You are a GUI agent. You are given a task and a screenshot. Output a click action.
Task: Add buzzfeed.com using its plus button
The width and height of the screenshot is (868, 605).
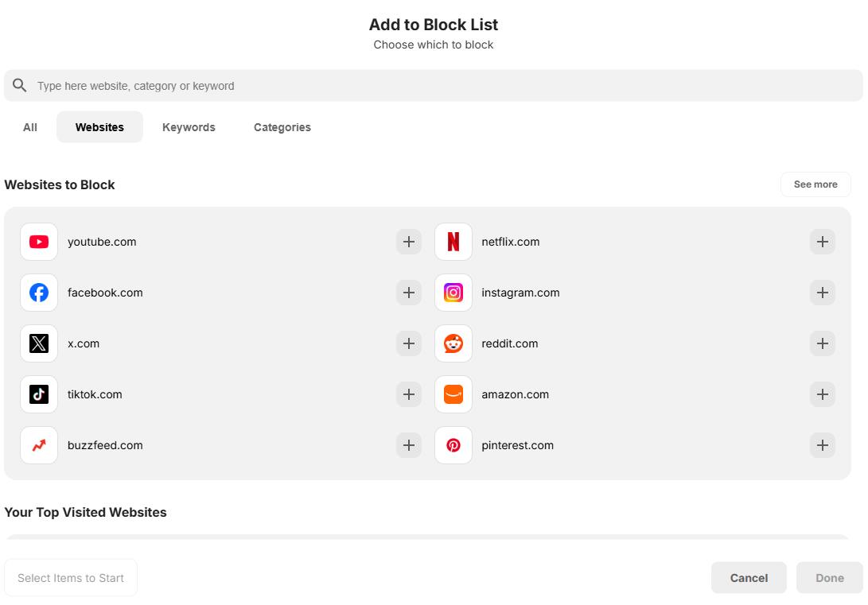(408, 445)
